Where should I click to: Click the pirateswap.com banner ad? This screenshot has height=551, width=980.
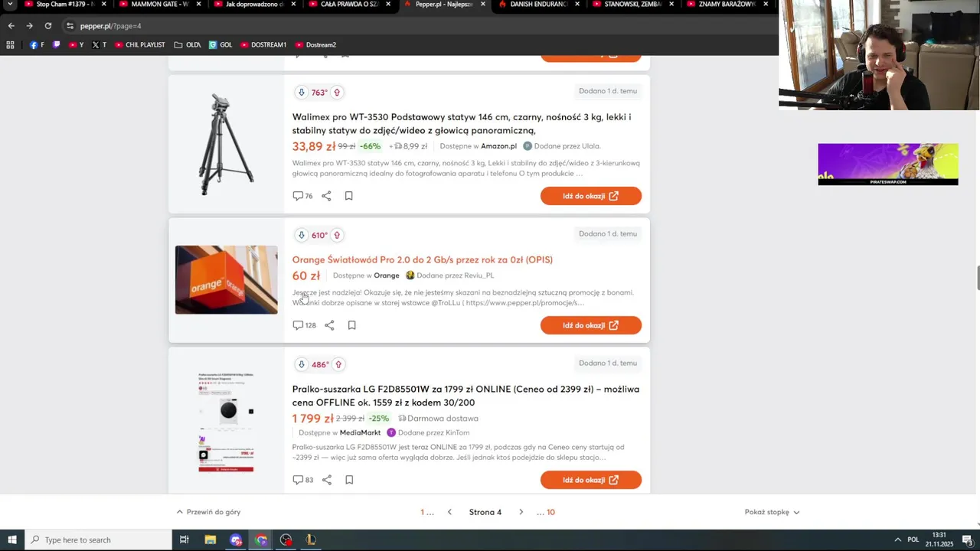coord(888,165)
